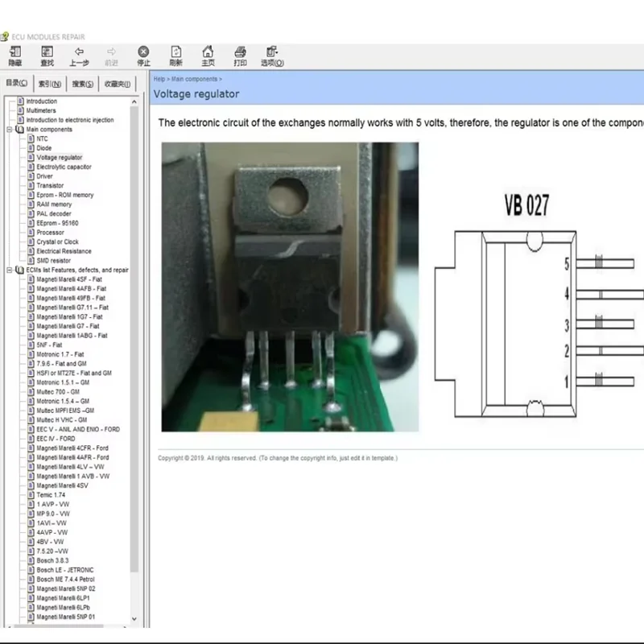Open the 7.5.20 - VW topic

52,551
